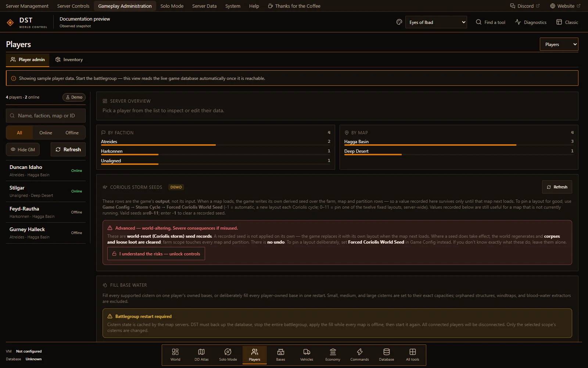Open the Help menu

click(x=254, y=6)
